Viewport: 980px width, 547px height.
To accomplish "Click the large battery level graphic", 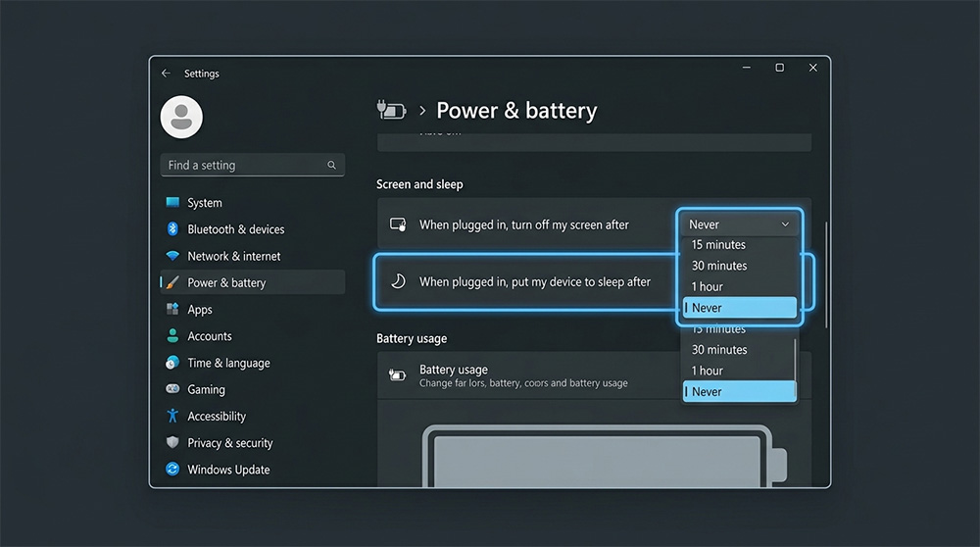I will pos(605,457).
